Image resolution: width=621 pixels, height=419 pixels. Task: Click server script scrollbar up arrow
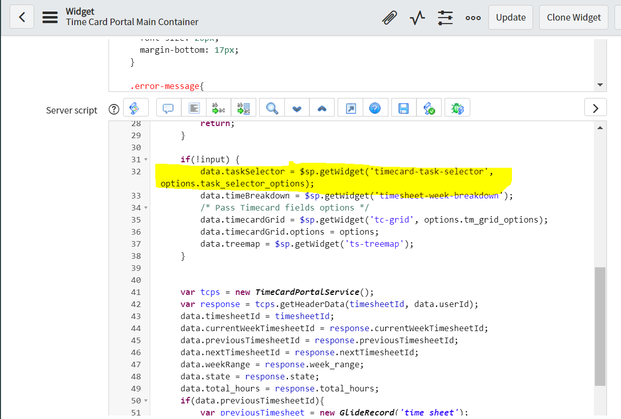point(600,128)
